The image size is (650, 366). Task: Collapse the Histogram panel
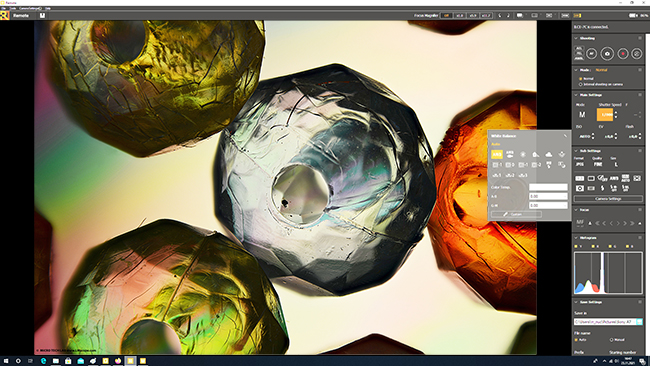[x=576, y=238]
